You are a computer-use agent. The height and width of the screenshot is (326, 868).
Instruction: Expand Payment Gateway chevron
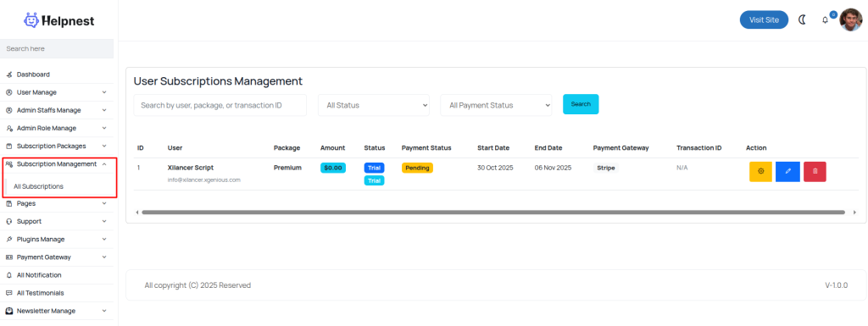click(x=104, y=257)
